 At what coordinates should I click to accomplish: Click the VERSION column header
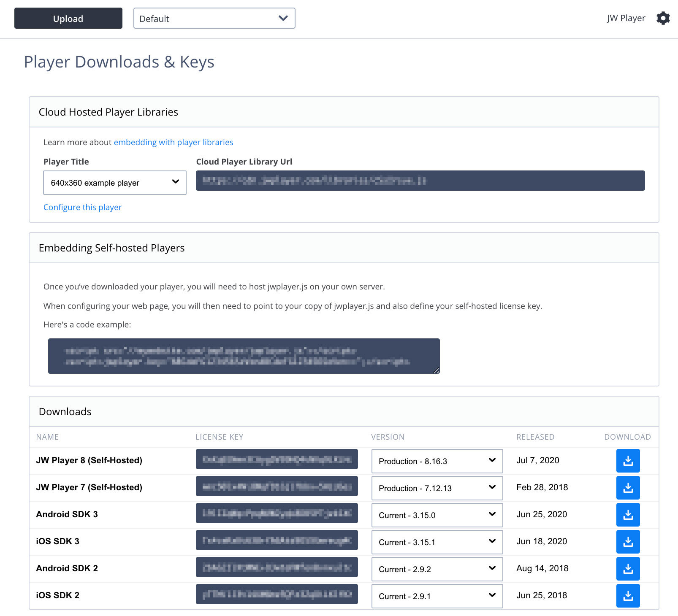coord(388,437)
